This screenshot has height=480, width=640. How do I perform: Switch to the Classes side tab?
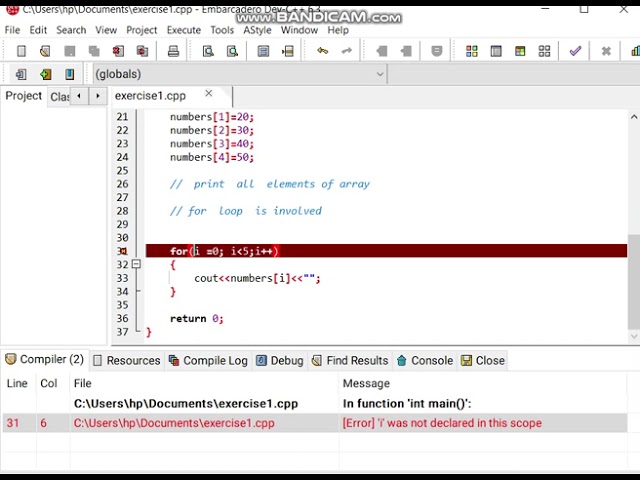tap(59, 97)
